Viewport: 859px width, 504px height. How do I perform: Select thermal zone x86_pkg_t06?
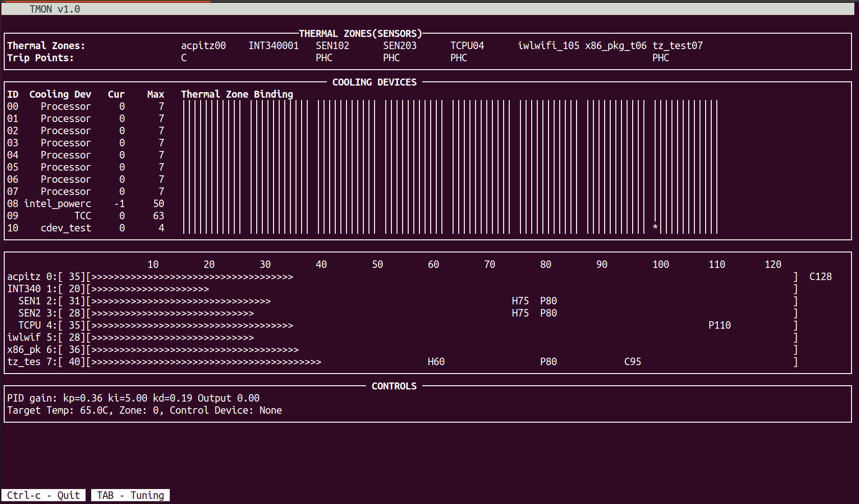point(616,46)
